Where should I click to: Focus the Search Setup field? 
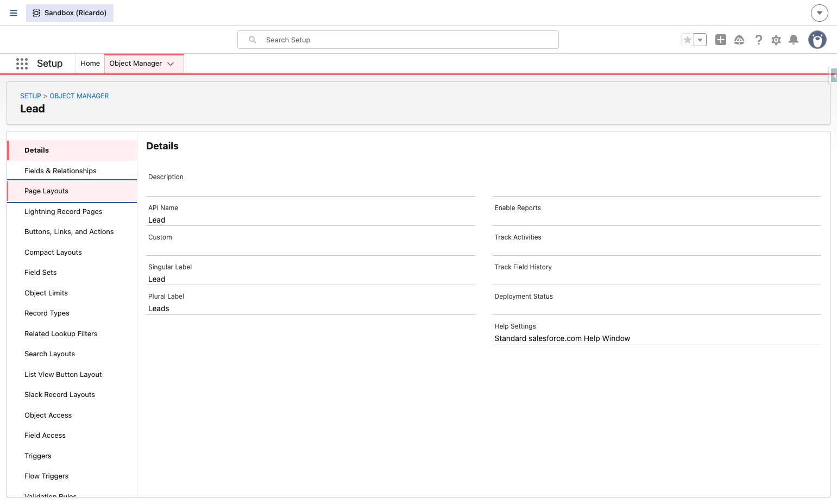[398, 40]
